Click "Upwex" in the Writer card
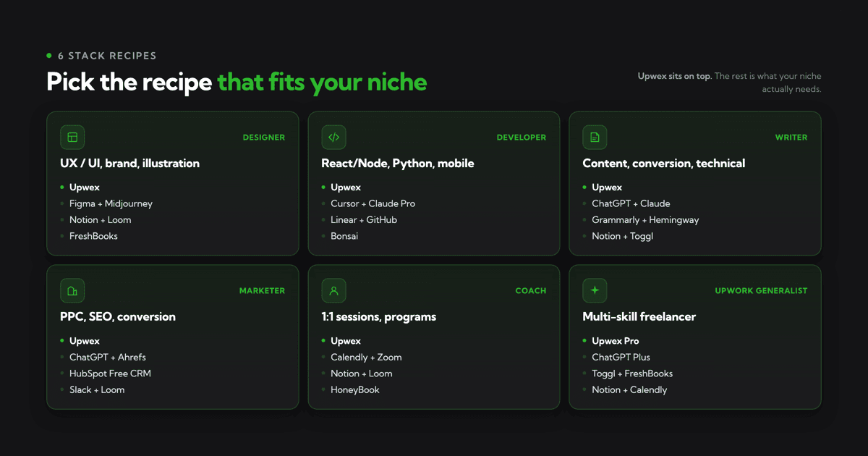868x456 pixels. click(607, 187)
